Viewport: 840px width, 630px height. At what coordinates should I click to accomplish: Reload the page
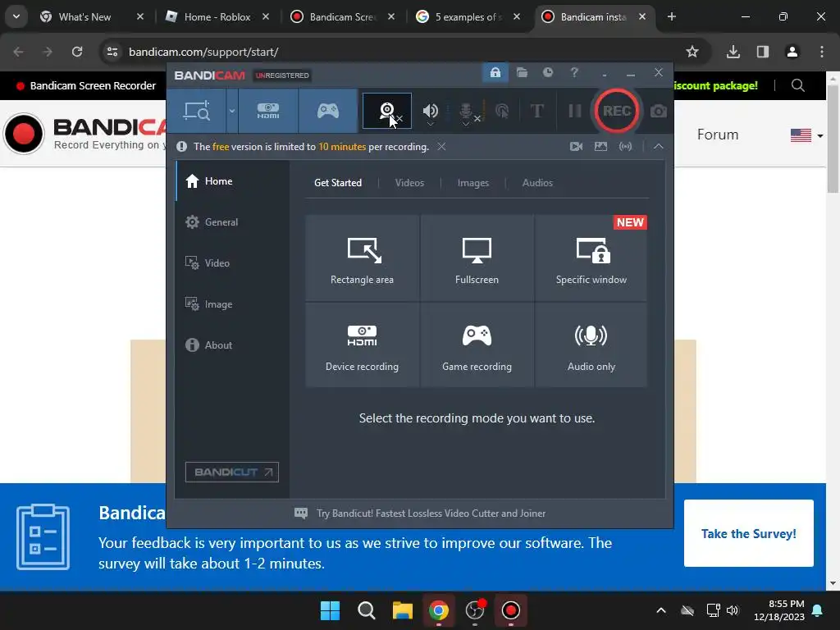tap(77, 52)
